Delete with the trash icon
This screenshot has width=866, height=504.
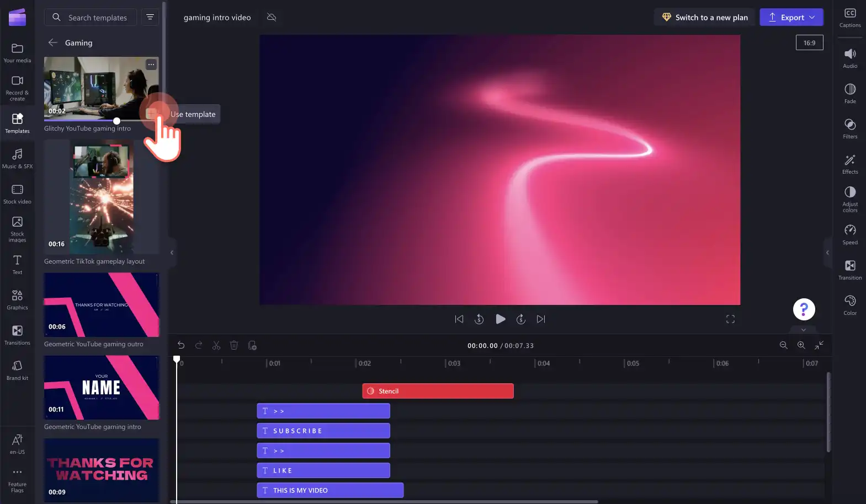point(234,345)
